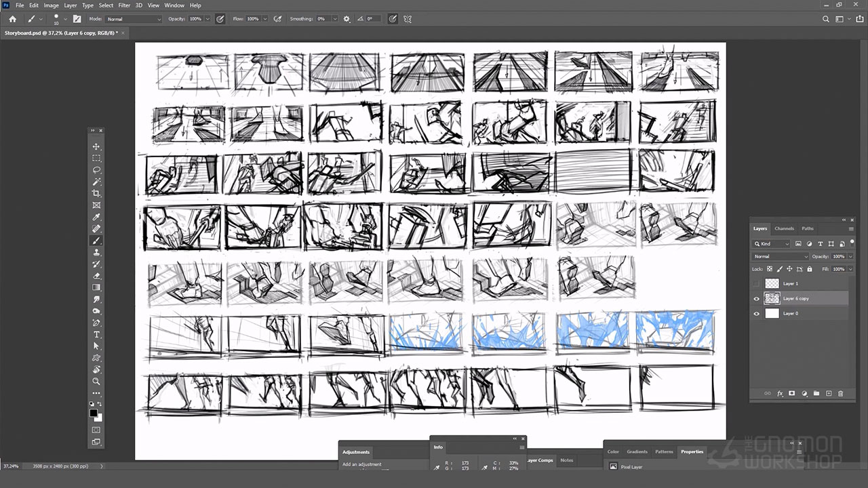Expand the layer blend mode dropdown
The image size is (868, 488).
781,256
